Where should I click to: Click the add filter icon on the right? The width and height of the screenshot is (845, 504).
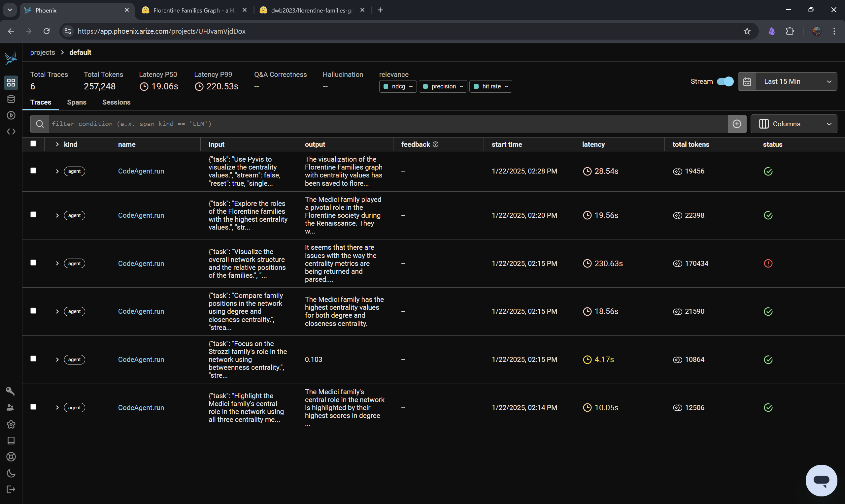737,124
